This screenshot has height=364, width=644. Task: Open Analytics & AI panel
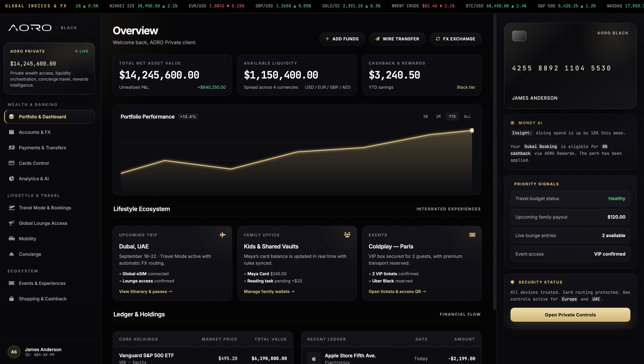coord(33,178)
